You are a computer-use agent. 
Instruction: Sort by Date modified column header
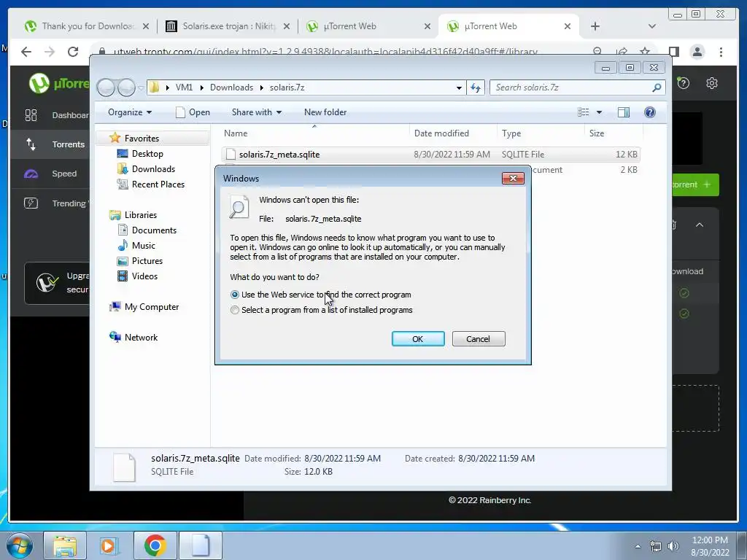pos(441,133)
